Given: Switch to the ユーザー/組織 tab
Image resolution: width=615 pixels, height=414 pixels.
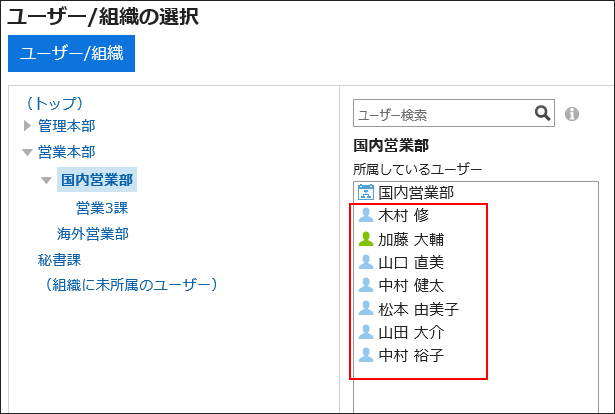Looking at the screenshot, I should 71,53.
